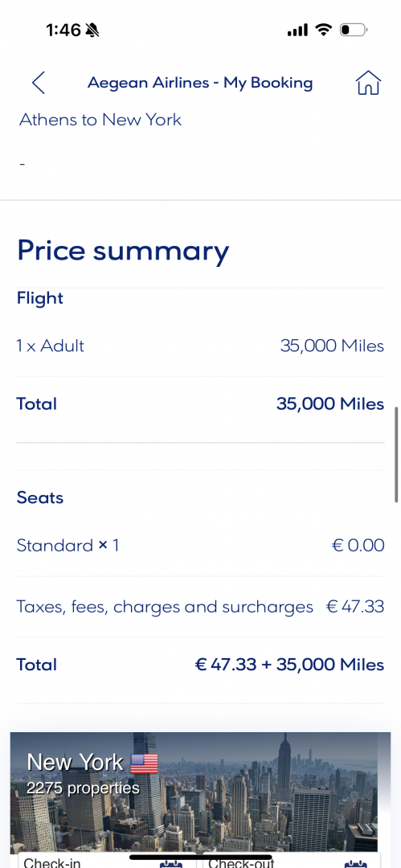
Task: Select the Check-out date field
Action: [x=291, y=861]
